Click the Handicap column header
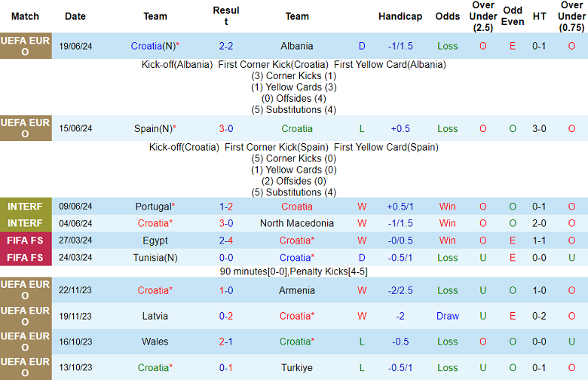 (x=400, y=17)
